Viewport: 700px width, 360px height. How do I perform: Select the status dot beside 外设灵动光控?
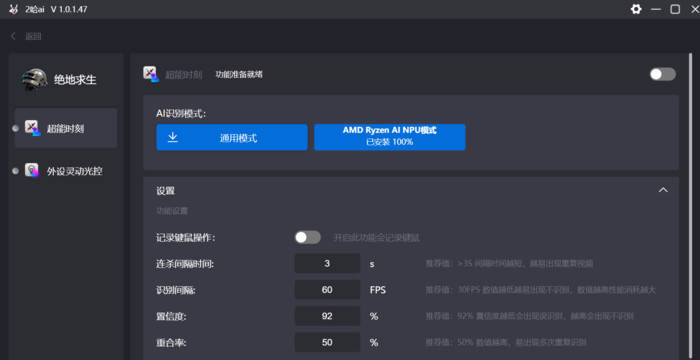(16, 171)
